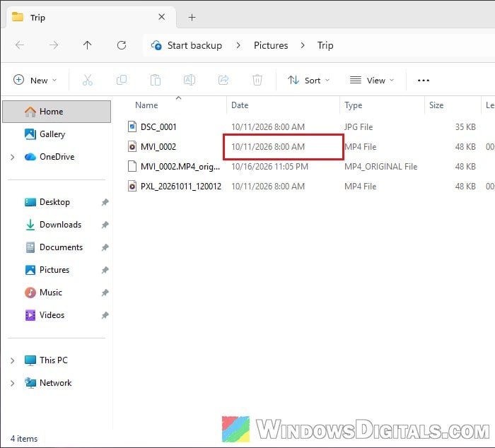The height and width of the screenshot is (448, 495).
Task: Close the Trip tab
Action: [162, 17]
